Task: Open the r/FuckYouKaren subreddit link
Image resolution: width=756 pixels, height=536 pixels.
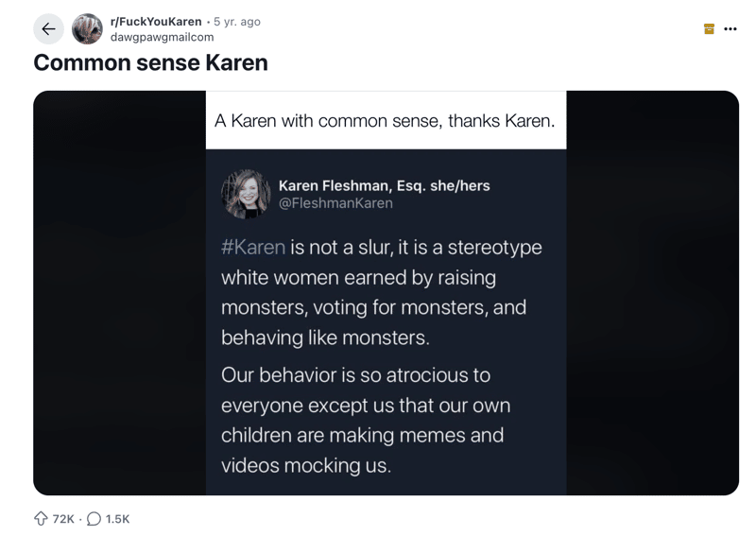Action: point(156,22)
